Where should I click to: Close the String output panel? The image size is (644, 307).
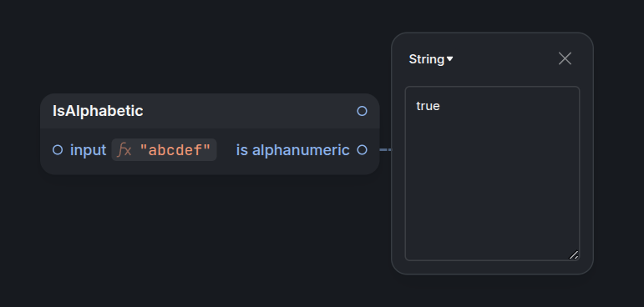(x=565, y=58)
